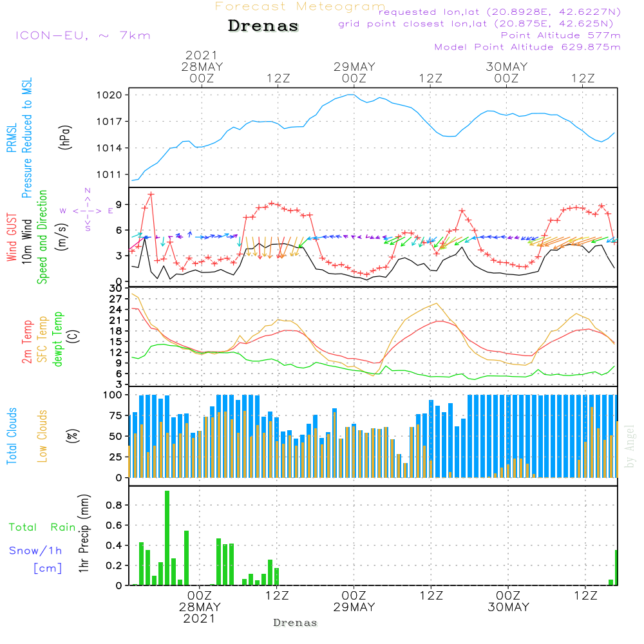This screenshot has height=644, width=644.
Task: Click the small 'Drenas' caption below the charts
Action: coord(296,623)
